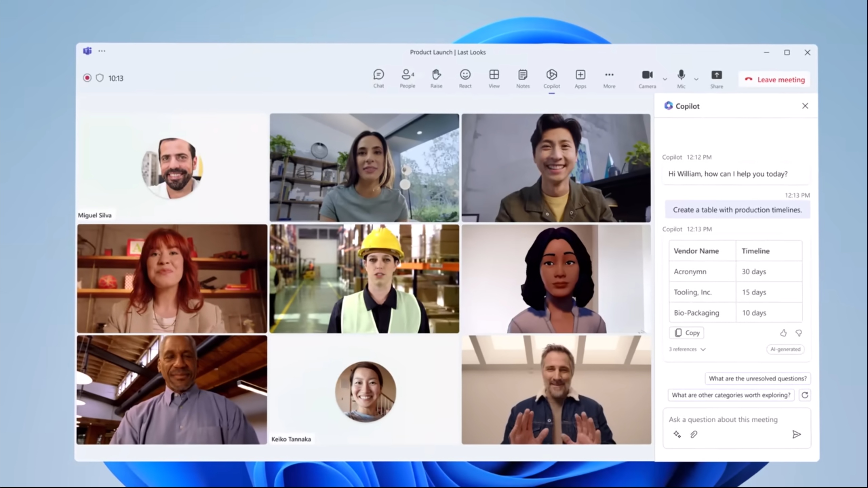868x488 pixels.
Task: Copy the Copilot table response
Action: [x=687, y=333]
